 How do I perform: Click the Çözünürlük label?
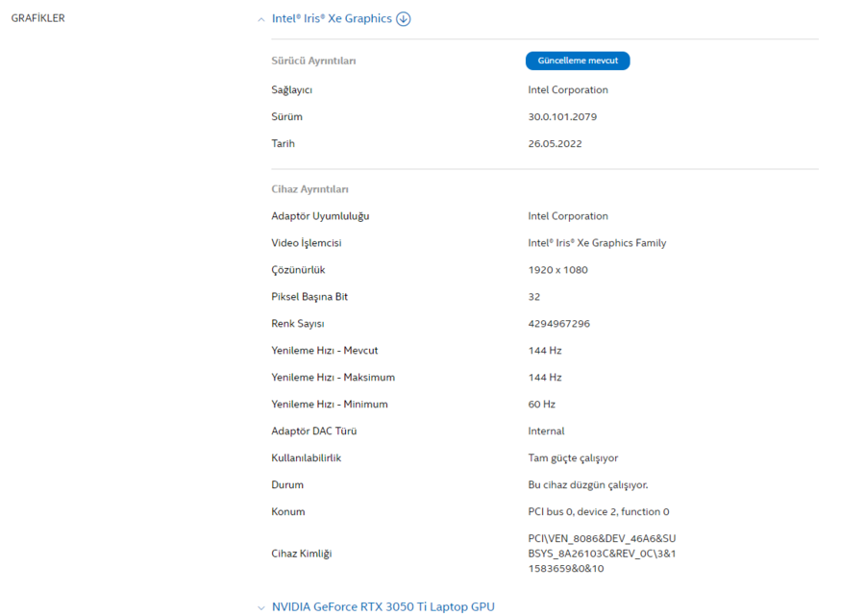coord(298,270)
